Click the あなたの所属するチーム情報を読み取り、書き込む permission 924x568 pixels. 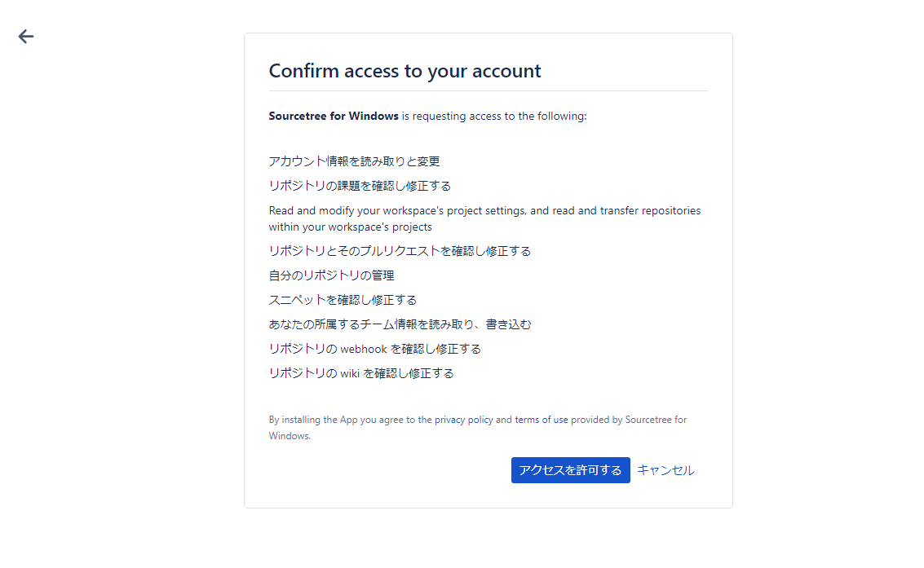coord(400,324)
